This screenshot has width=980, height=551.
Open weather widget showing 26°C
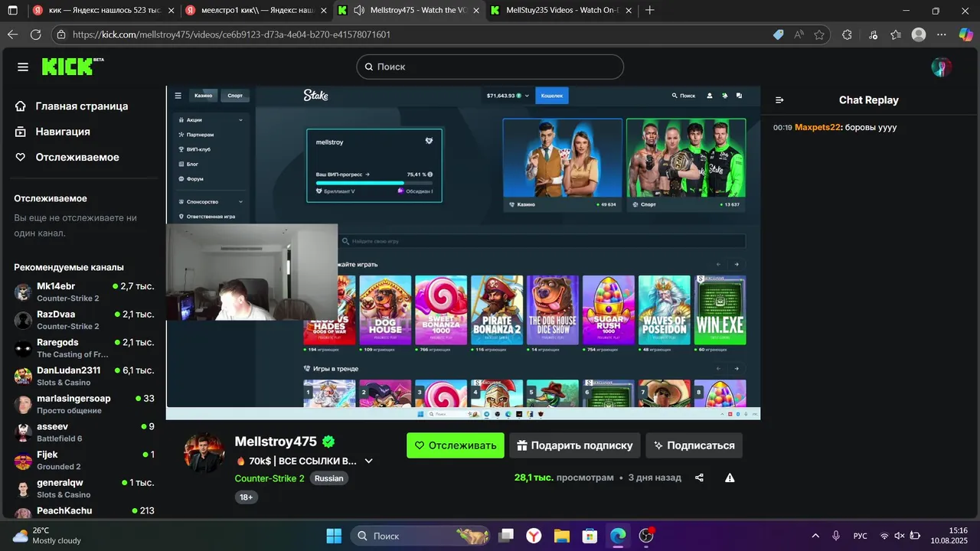[47, 536]
